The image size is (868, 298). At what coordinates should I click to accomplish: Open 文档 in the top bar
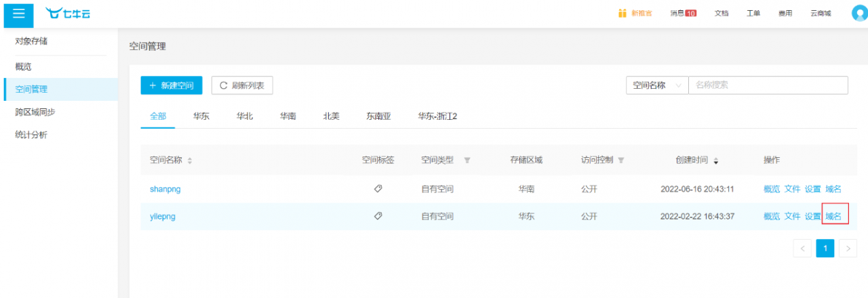point(722,14)
